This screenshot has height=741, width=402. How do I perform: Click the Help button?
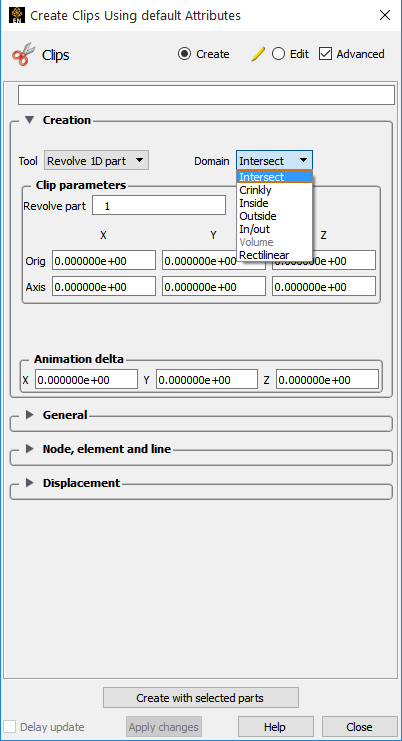pos(275,727)
